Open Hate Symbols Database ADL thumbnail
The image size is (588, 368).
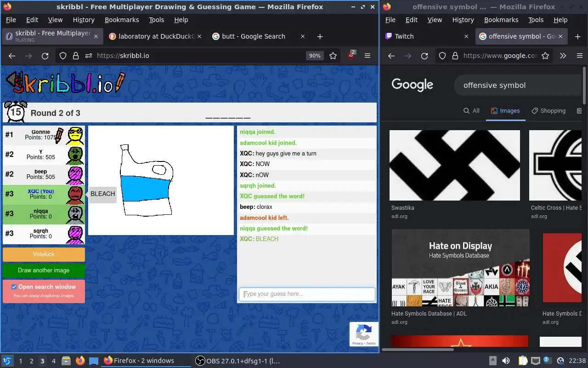coord(460,268)
